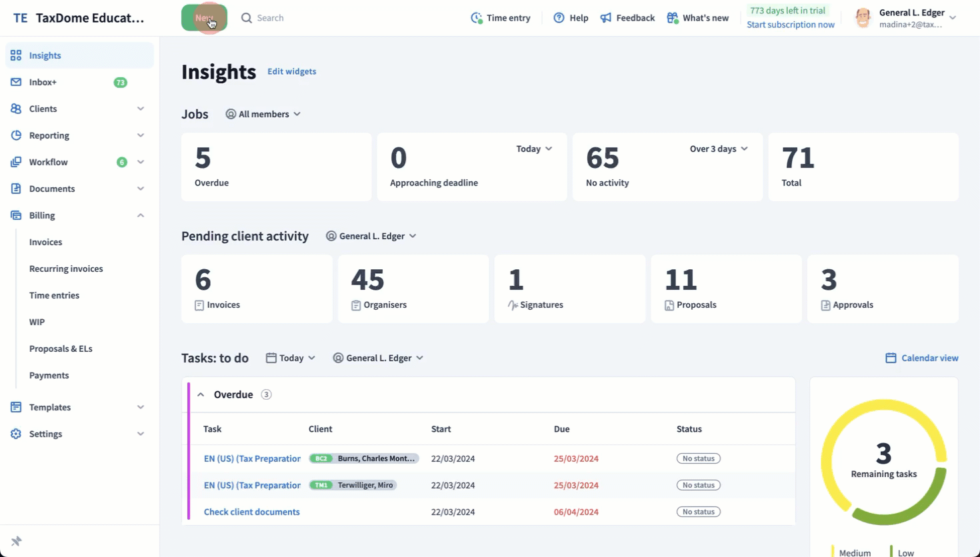This screenshot has width=980, height=557.
Task: Click the user profile avatar
Action: click(x=863, y=18)
